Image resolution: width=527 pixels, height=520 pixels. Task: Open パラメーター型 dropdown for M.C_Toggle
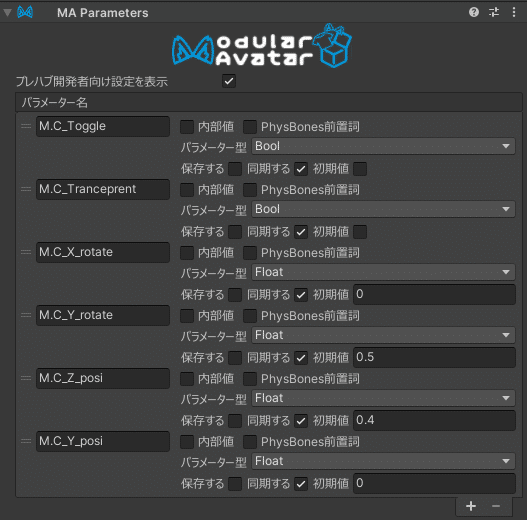point(383,146)
